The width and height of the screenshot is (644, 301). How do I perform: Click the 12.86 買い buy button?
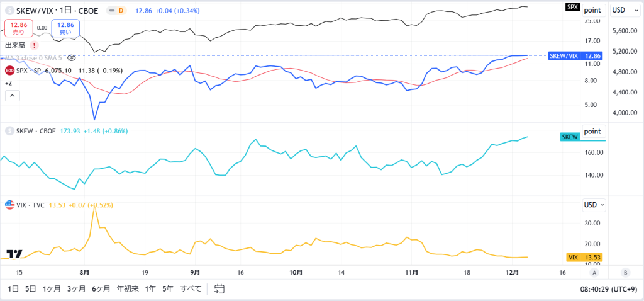coord(65,28)
